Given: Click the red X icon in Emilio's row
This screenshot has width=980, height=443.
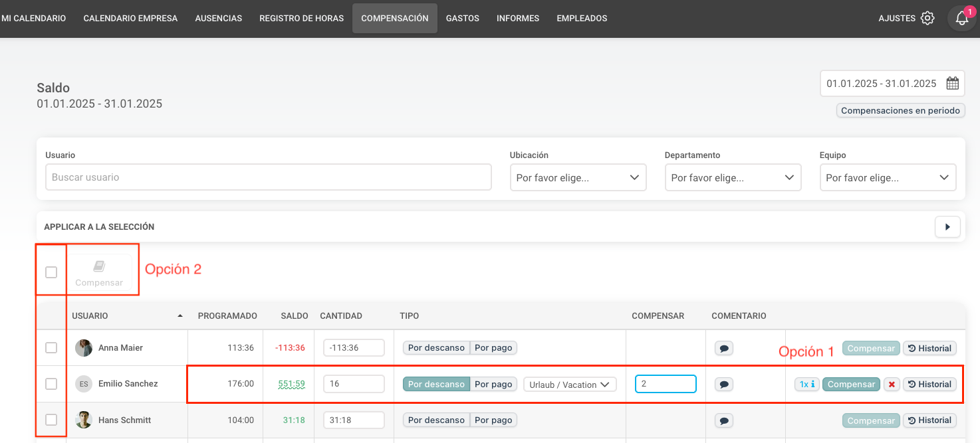Looking at the screenshot, I should (x=892, y=385).
